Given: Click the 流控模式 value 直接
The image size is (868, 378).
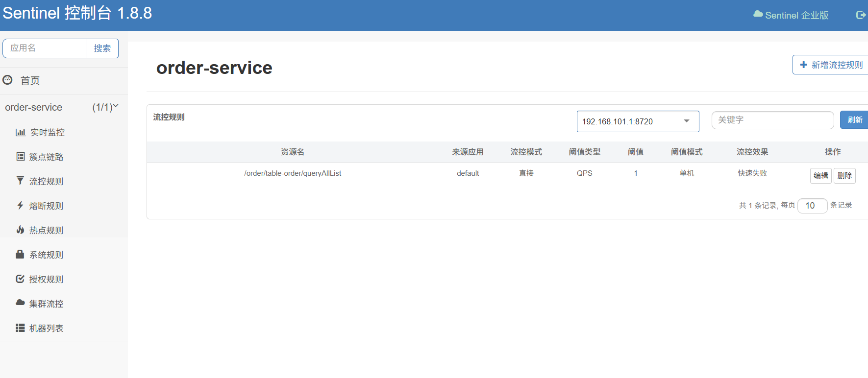Looking at the screenshot, I should click(x=526, y=173).
